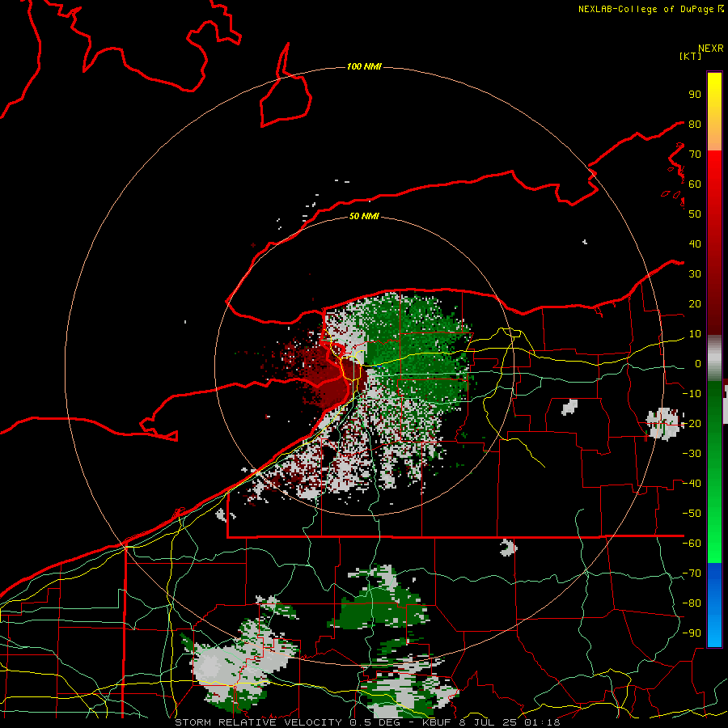This screenshot has width=728, height=728.
Task: Click the "0" velocity scale label
Action: 698,364
